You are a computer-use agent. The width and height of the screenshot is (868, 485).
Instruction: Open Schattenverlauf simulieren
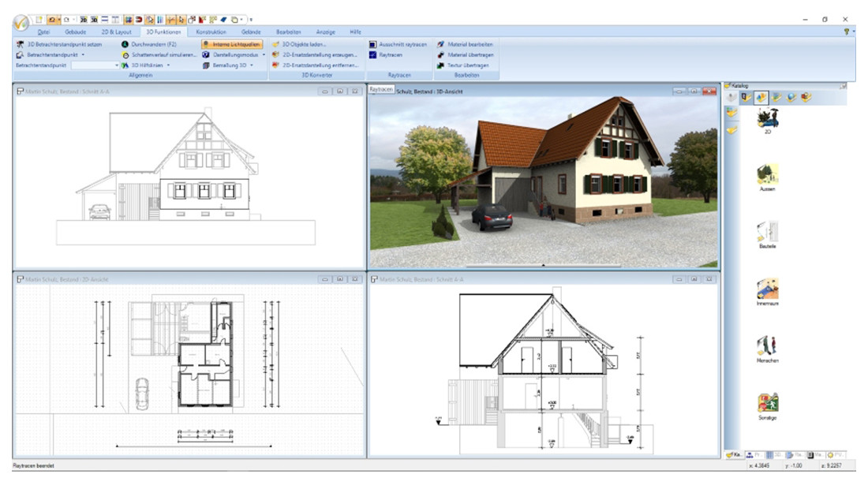coord(159,54)
